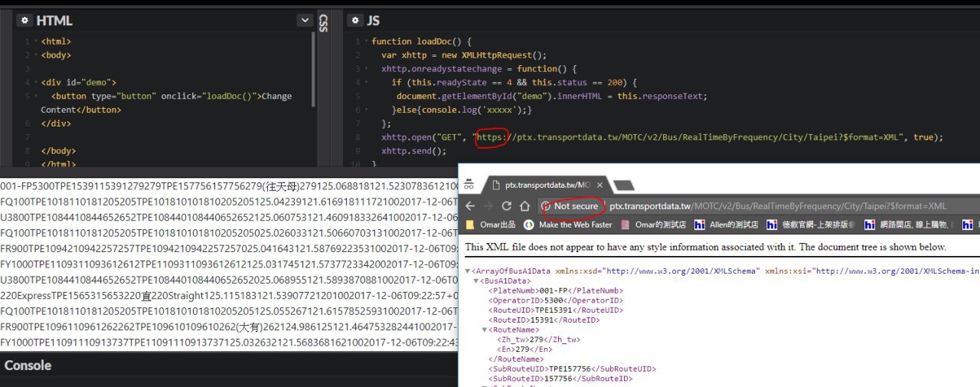The height and width of the screenshot is (387, 980).
Task: Click the browser back arrow
Action: coord(470,206)
